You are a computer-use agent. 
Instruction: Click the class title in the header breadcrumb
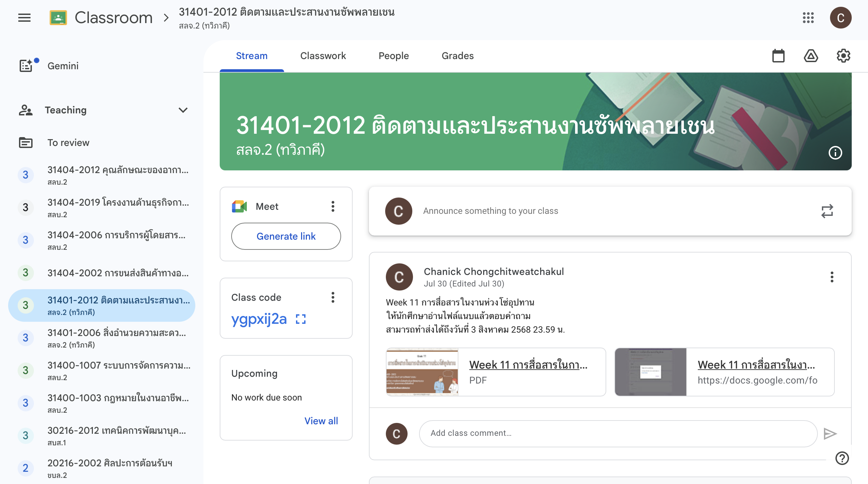click(287, 12)
